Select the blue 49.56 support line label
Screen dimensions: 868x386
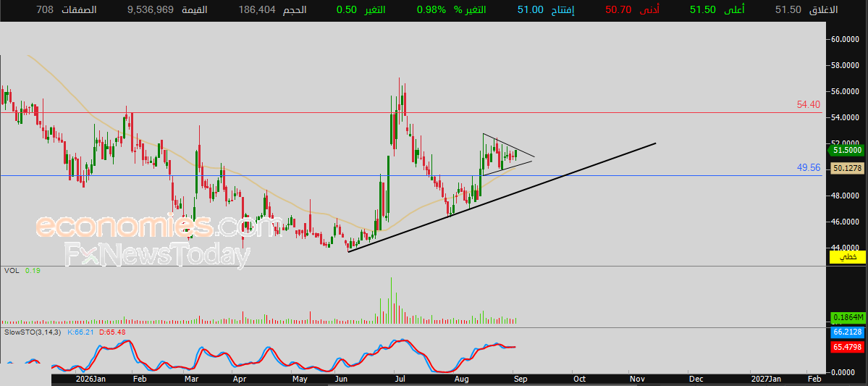tap(809, 168)
